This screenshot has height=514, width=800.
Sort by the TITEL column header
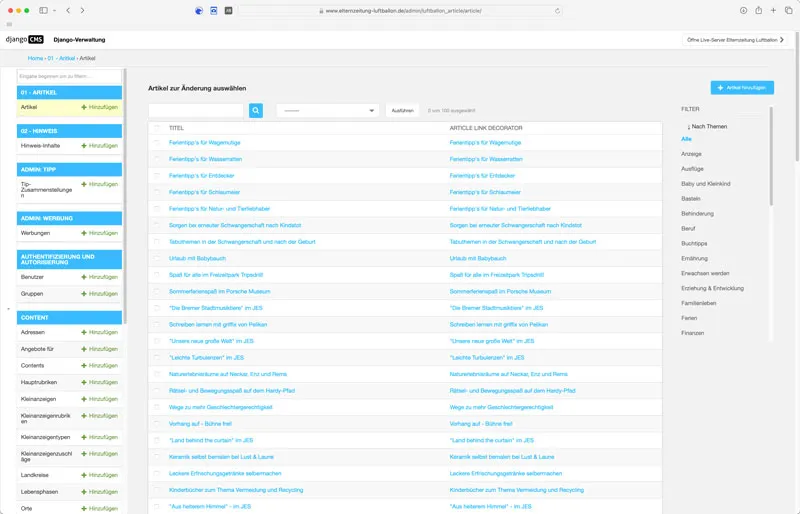tap(176, 128)
